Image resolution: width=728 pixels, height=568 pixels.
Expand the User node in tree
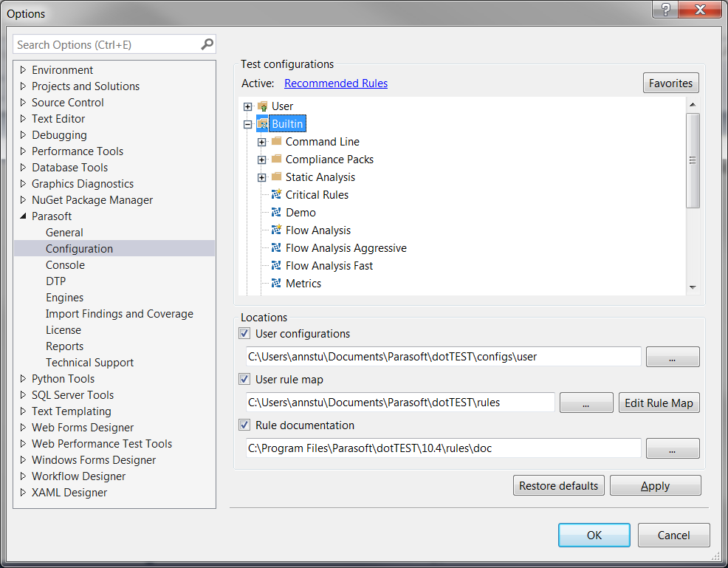click(x=248, y=107)
